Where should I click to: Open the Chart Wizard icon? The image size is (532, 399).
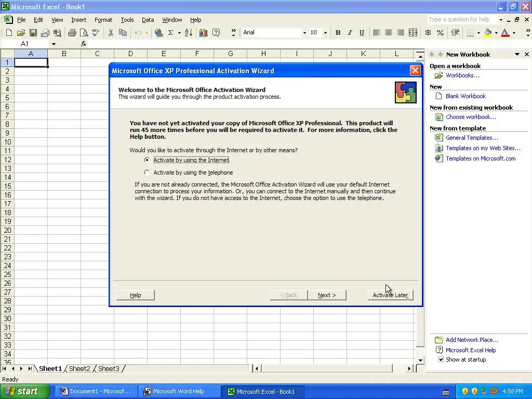tap(204, 33)
